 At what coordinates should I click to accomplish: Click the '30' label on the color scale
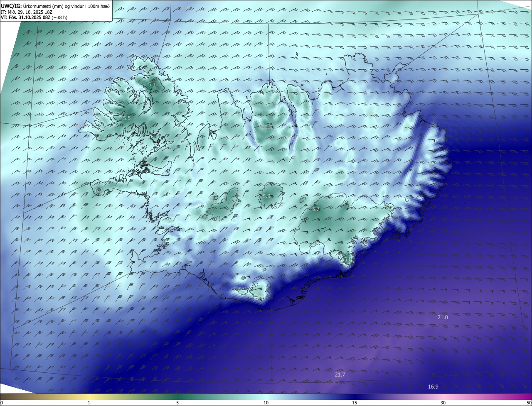(x=443, y=403)
